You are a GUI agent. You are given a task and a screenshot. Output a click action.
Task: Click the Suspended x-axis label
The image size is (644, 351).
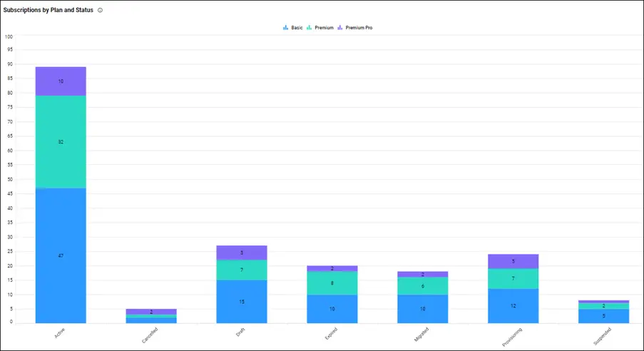click(603, 336)
